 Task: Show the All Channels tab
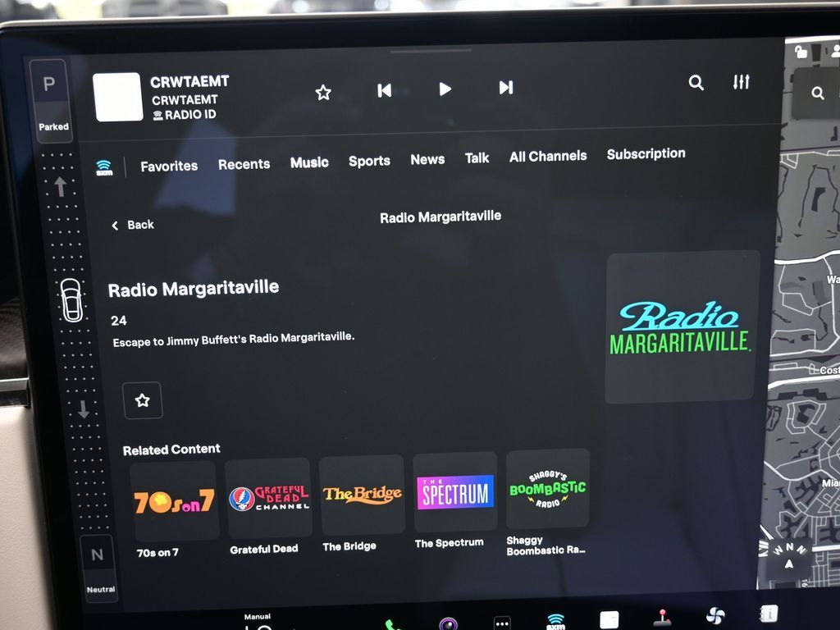click(548, 156)
